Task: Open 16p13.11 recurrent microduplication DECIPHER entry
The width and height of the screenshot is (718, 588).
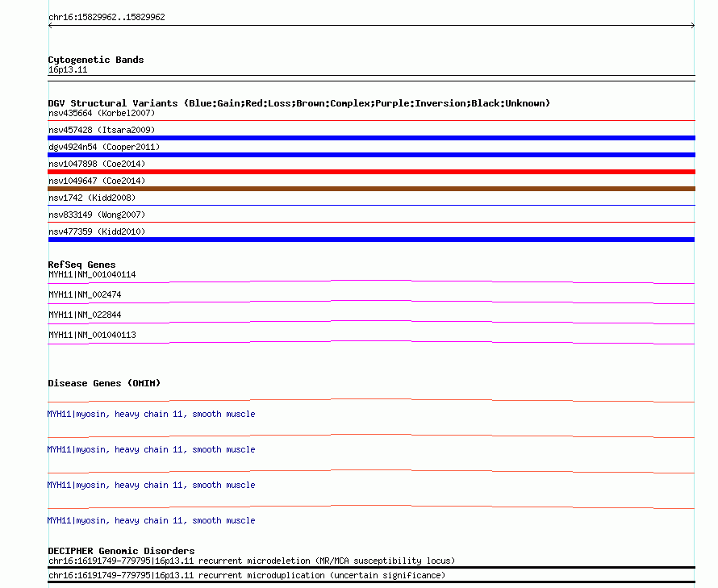Action: (247, 575)
